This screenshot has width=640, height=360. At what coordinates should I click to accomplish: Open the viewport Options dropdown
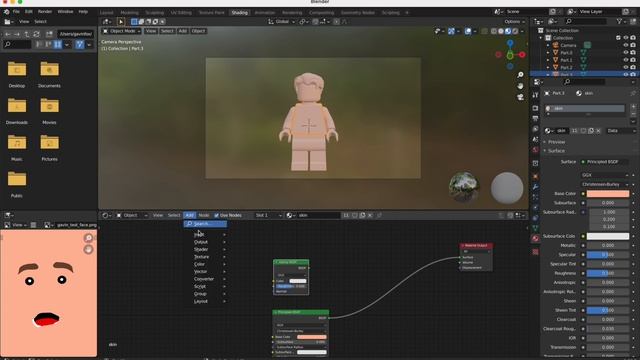[514, 22]
